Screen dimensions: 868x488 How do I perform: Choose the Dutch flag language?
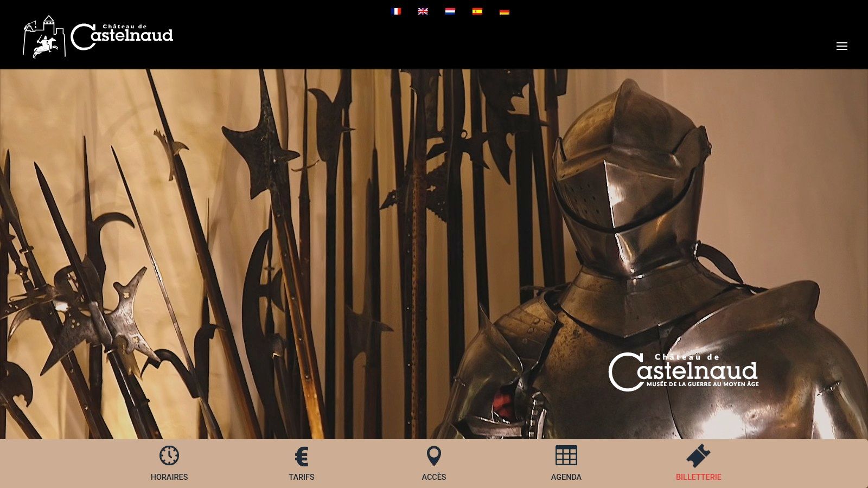(450, 11)
